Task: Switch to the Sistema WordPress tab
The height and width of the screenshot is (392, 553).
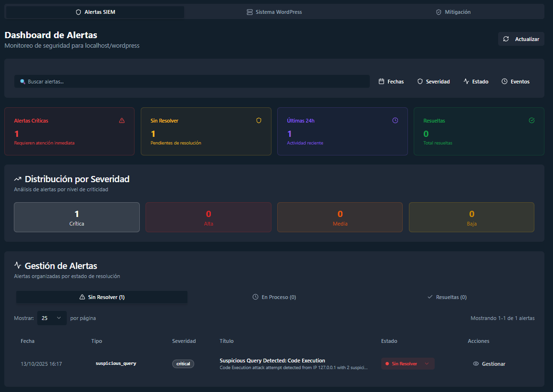Action: (x=274, y=12)
